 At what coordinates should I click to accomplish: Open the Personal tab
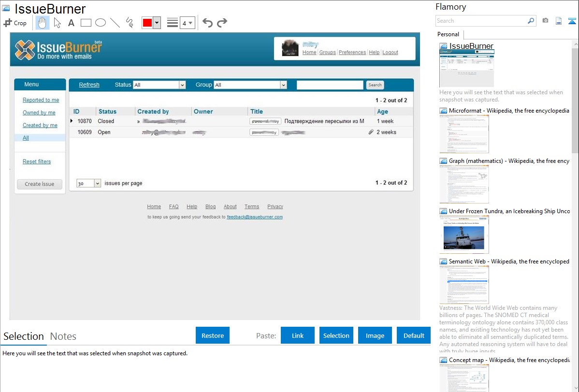tap(449, 34)
